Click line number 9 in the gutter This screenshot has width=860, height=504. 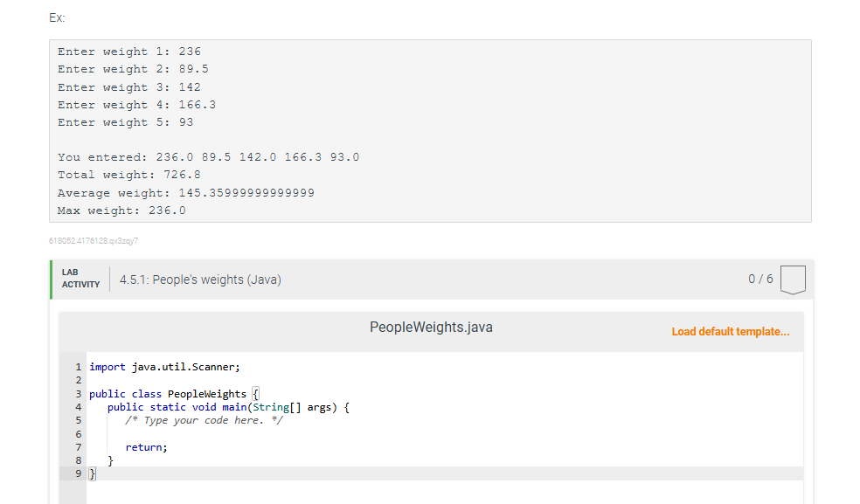click(79, 473)
